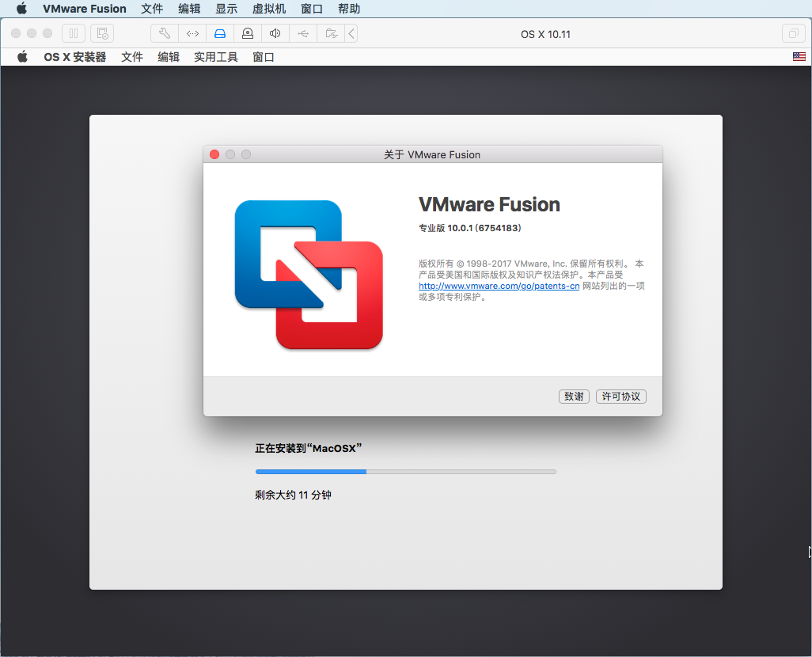Open the 显示 menu
The height and width of the screenshot is (657, 812).
point(226,9)
